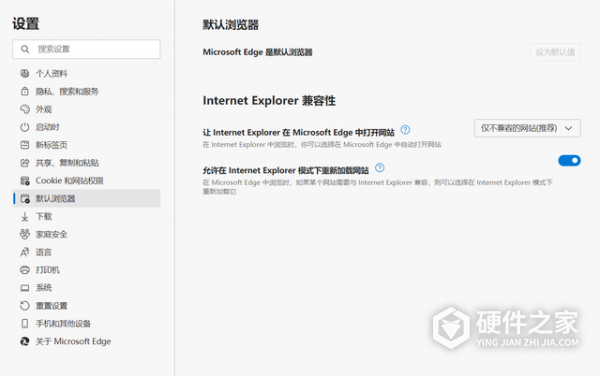This screenshot has height=376, width=600.
Task: Open 启动时 settings section
Action: [86, 127]
